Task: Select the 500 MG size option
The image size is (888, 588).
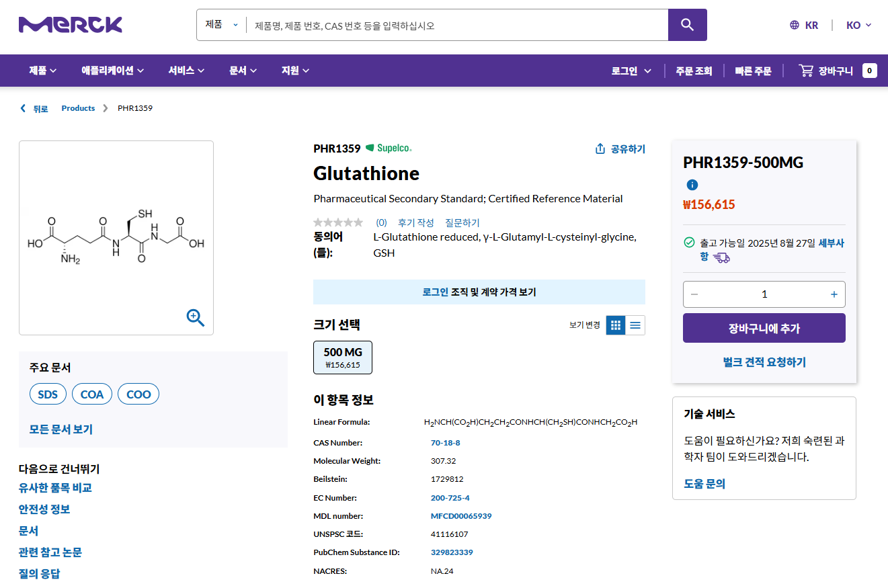Action: 343,358
